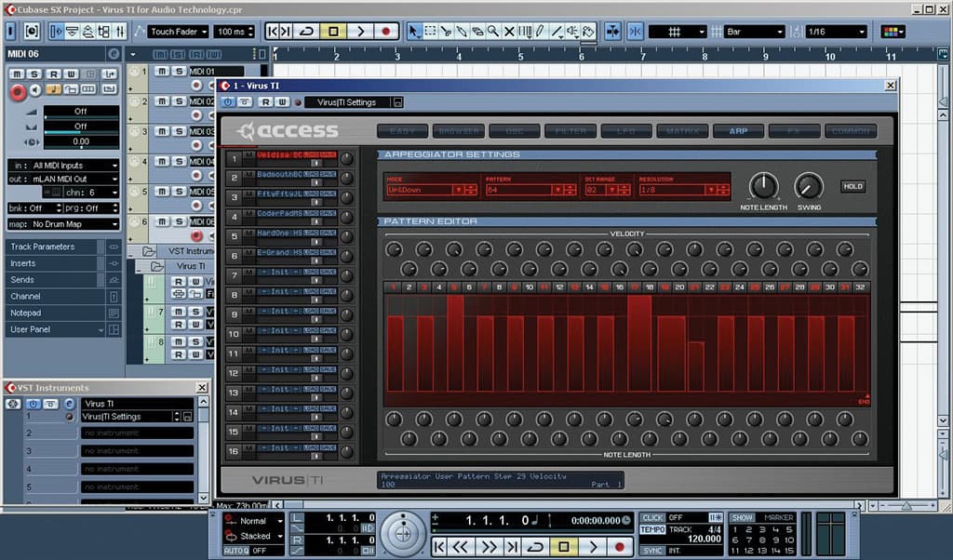Select the Mute X tool

509,32
